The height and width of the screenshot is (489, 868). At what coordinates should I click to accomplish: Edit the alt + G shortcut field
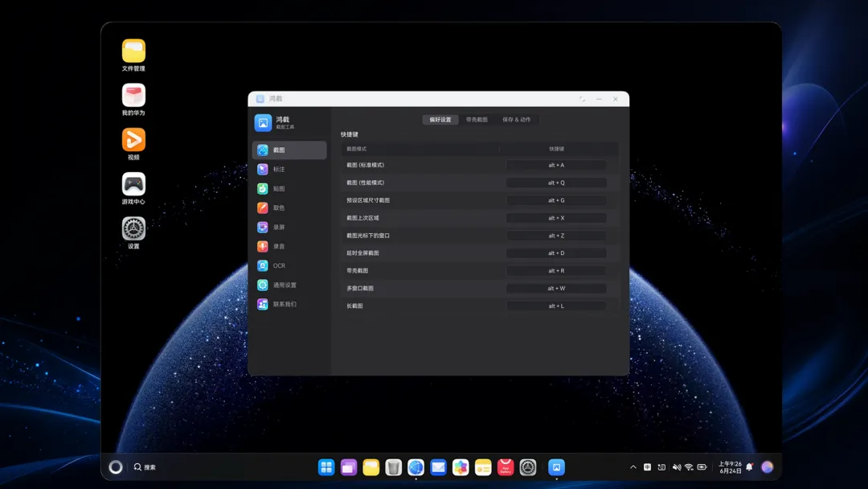coord(556,200)
